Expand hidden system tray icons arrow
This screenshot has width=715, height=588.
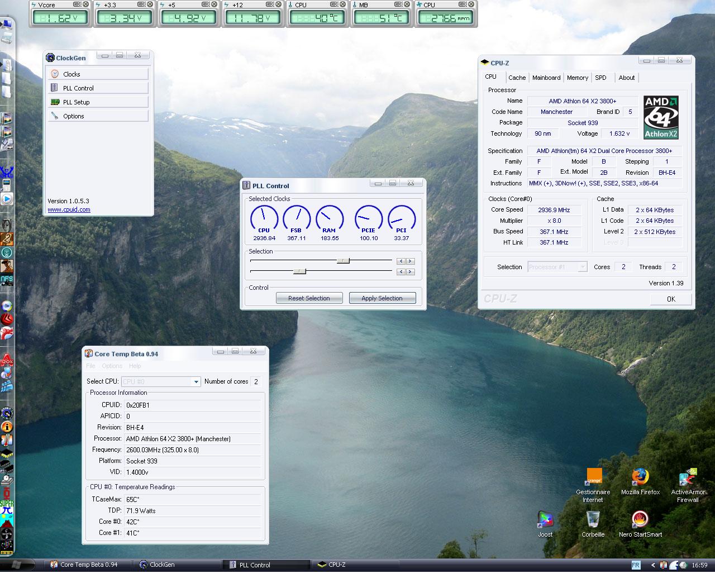[653, 565]
